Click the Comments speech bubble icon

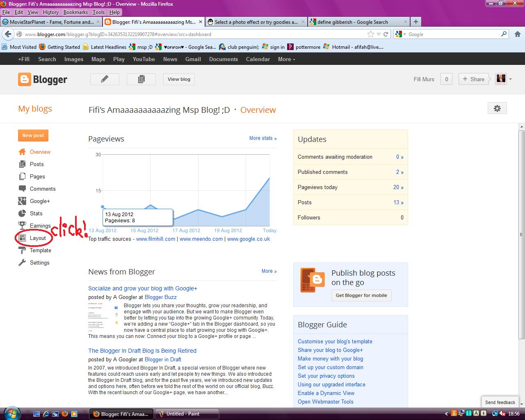22,189
